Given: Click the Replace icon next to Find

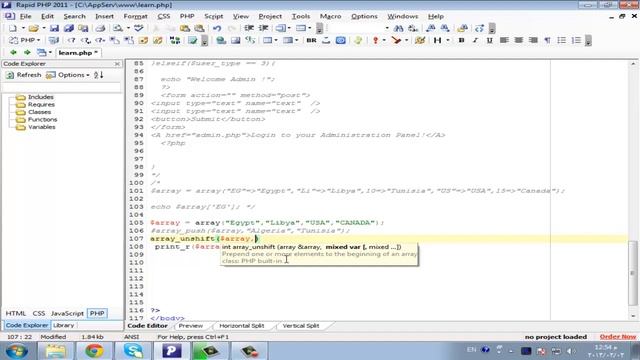Looking at the screenshot, I should (413, 28).
